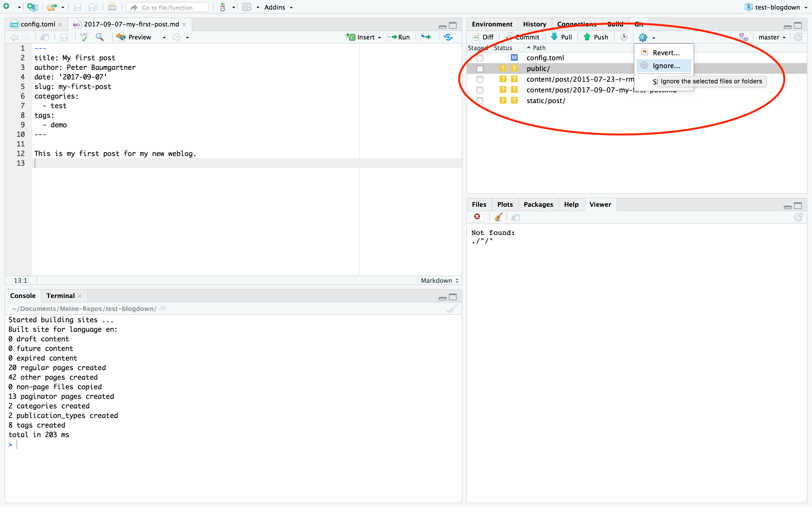Switch to the Terminal tab

(60, 295)
